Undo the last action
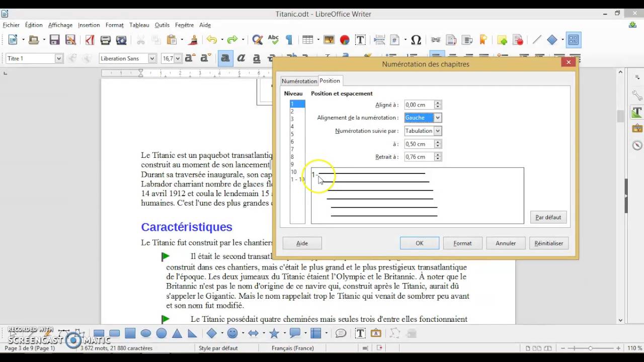The height and width of the screenshot is (362, 644). coord(211,40)
